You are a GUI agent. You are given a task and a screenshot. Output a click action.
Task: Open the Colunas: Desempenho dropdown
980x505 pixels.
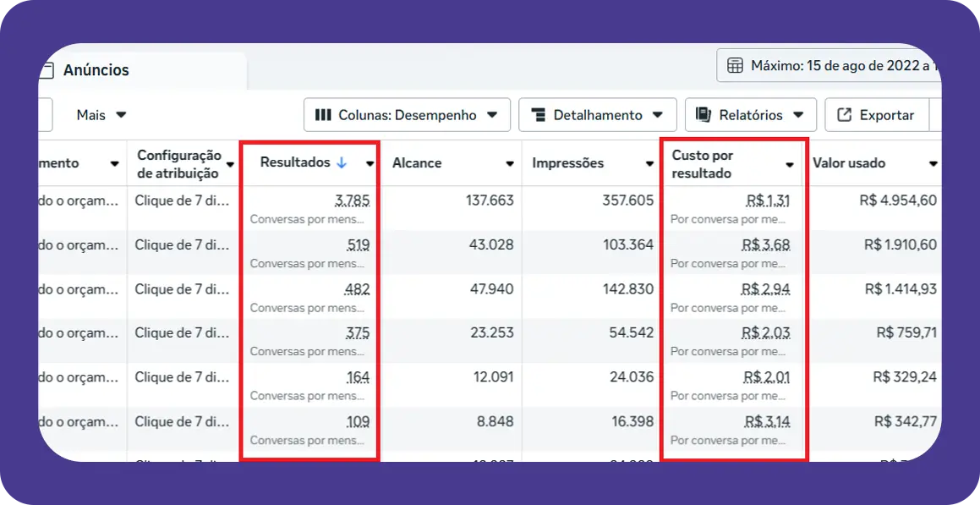pos(406,114)
